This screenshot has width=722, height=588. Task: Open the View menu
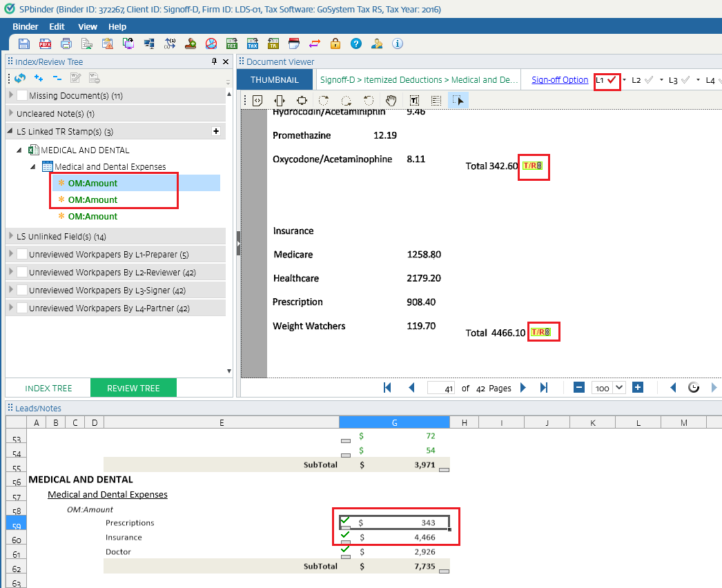[88, 26]
